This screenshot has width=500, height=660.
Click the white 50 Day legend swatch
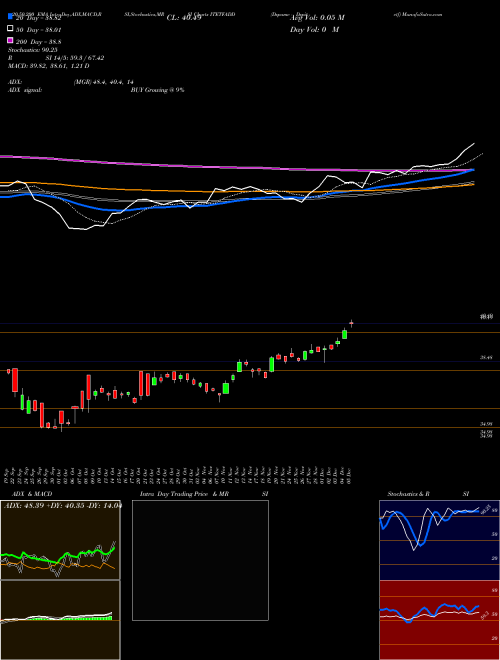coord(11,29)
